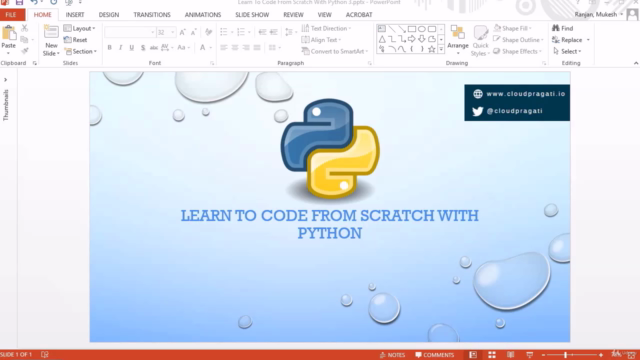Screen dimensions: 640x360
Task: Click Convert to SmartArt
Action: pyautogui.click(x=335, y=51)
